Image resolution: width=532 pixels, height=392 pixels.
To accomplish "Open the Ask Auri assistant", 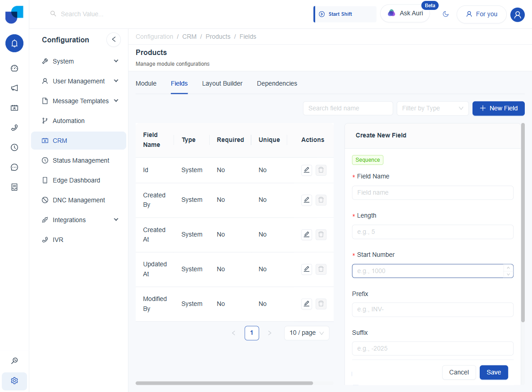I will point(405,14).
